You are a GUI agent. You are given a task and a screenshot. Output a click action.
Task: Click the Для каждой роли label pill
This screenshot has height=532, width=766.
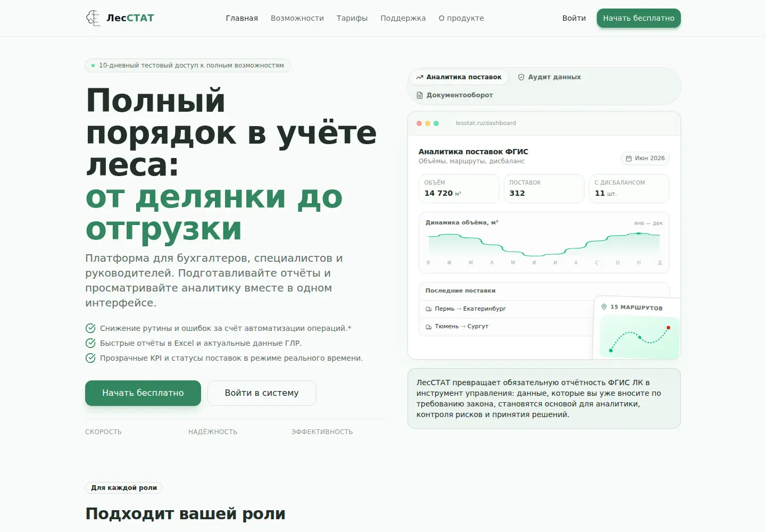pos(124,488)
